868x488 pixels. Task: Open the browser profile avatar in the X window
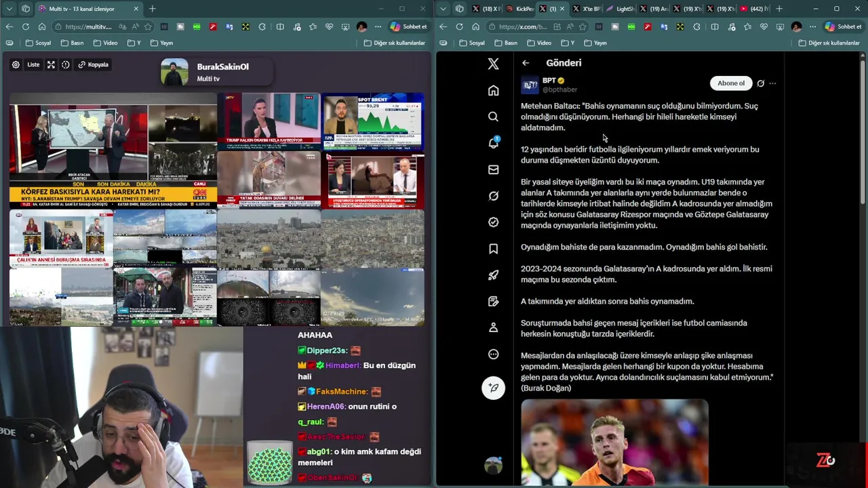coord(796,26)
